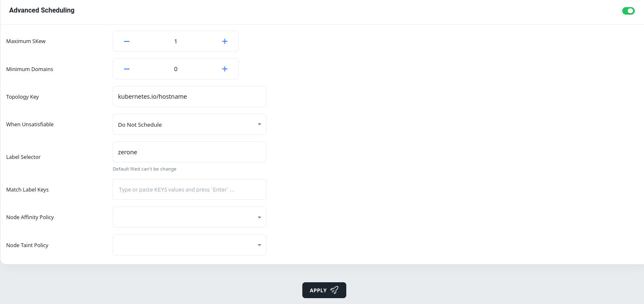Click the Topology Key input field
644x304 pixels.
189,97
